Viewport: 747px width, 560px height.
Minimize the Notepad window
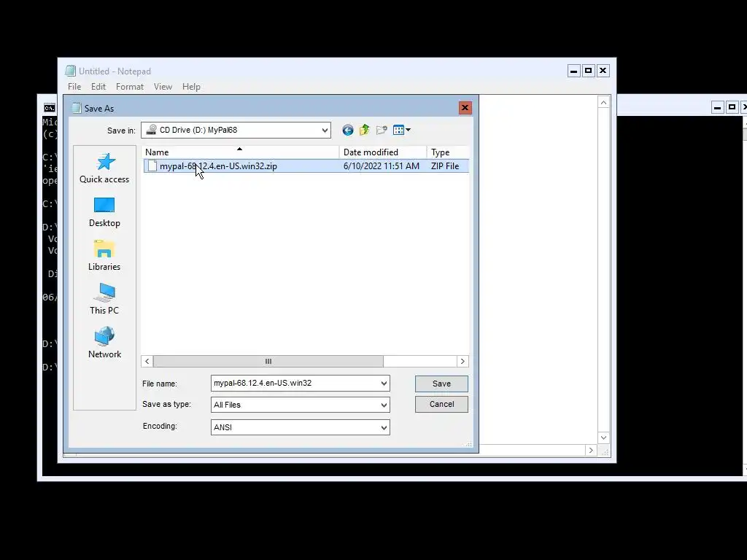coord(574,71)
